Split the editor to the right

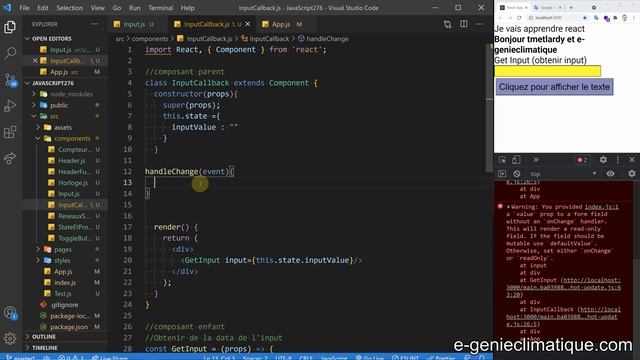pos(464,24)
